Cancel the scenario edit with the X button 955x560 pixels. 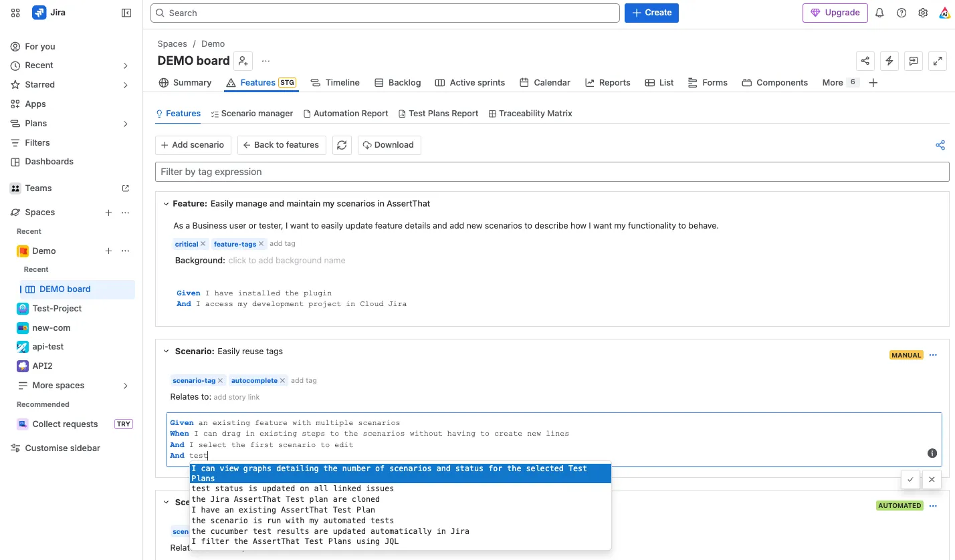click(x=932, y=479)
